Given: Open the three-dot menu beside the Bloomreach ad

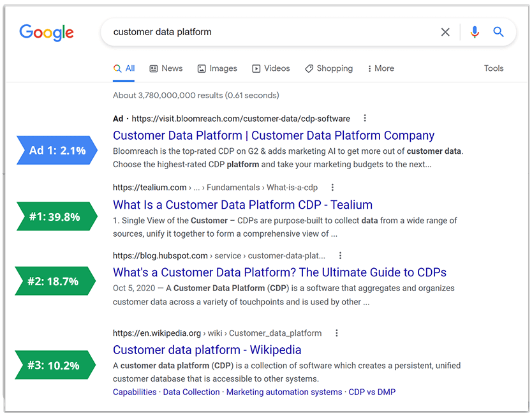Looking at the screenshot, I should coord(365,118).
